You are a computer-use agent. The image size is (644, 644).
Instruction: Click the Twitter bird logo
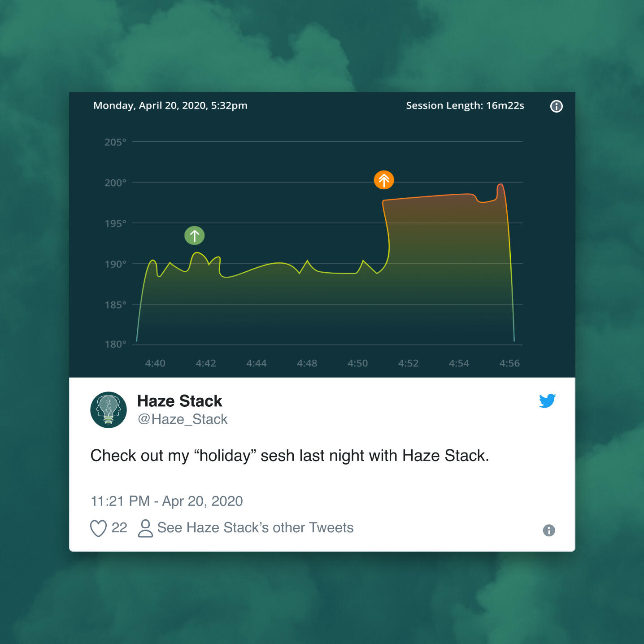[547, 400]
